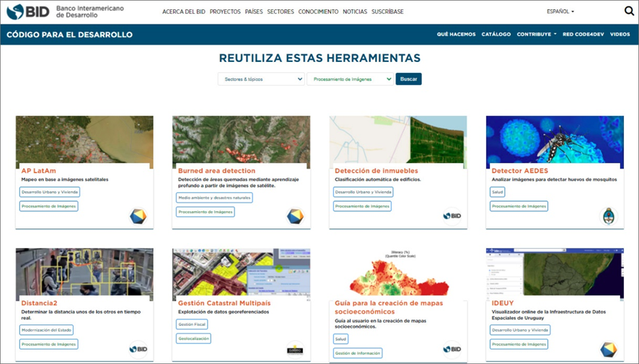Click the Burned area detection card logo
The width and height of the screenshot is (639, 364).
pos(295,216)
